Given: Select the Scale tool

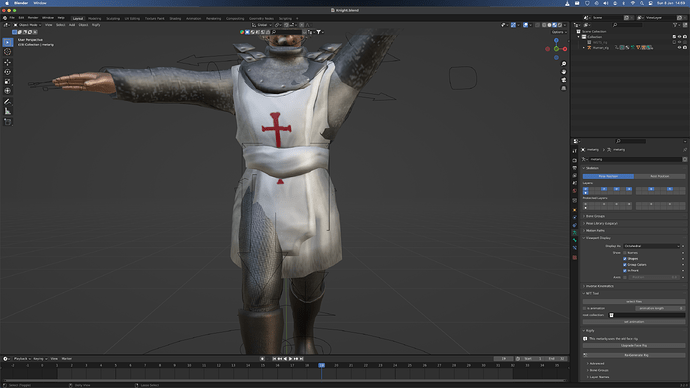Looking at the screenshot, I should [7, 81].
